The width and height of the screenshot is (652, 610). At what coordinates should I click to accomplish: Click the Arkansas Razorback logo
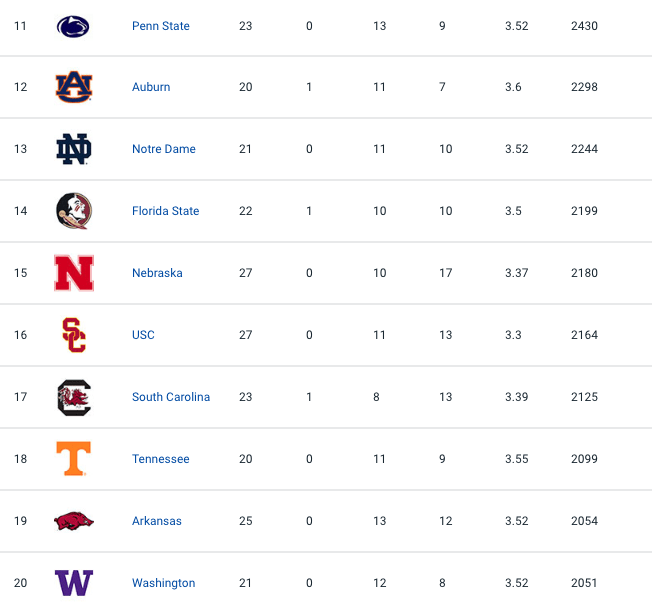click(74, 521)
